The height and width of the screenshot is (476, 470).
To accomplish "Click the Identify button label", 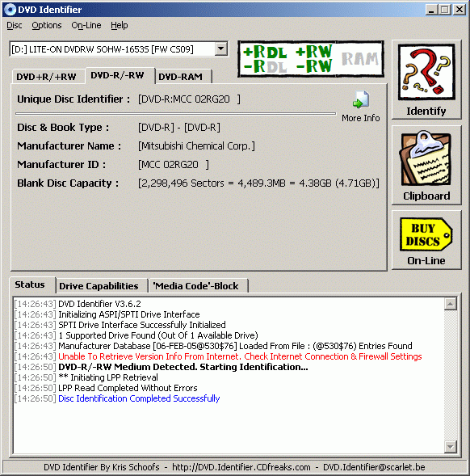I will (x=426, y=111).
